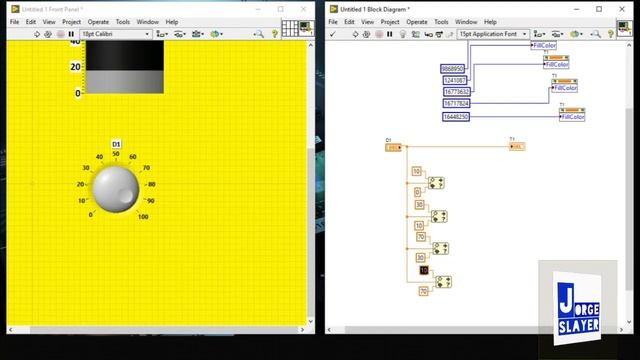640x360 pixels.
Task: Click the context help question mark in Front Panel
Action: pyautogui.click(x=275, y=34)
